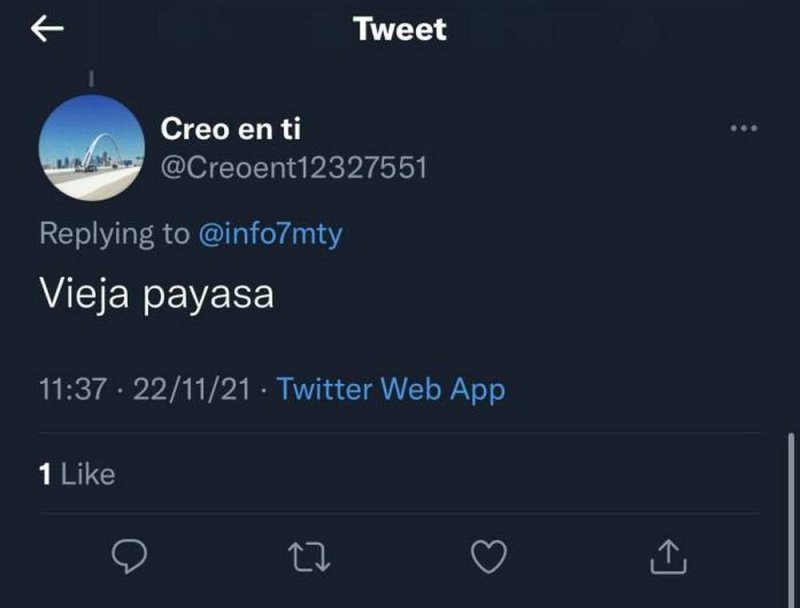
Task: Click the thread line above the avatar
Action: click(x=92, y=78)
